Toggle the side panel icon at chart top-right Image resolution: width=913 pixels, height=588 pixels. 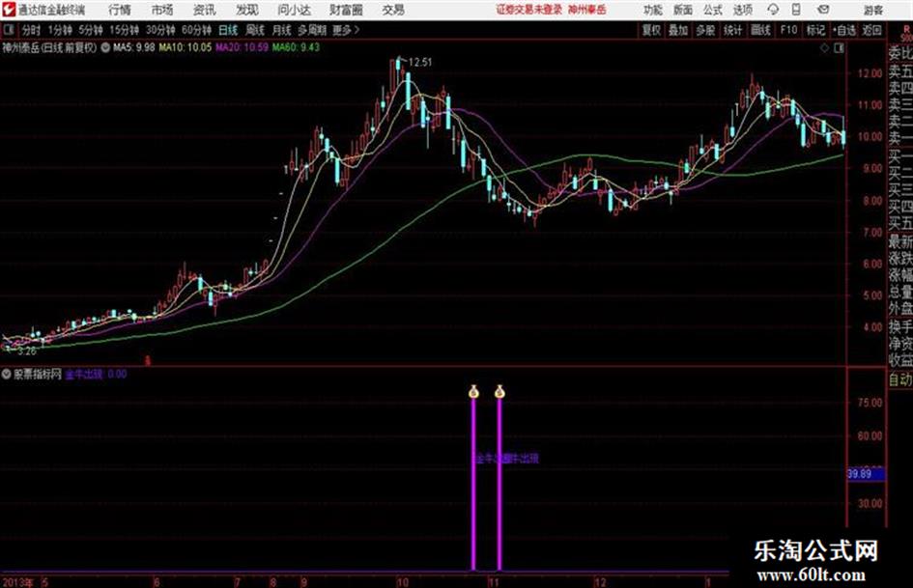point(839,48)
